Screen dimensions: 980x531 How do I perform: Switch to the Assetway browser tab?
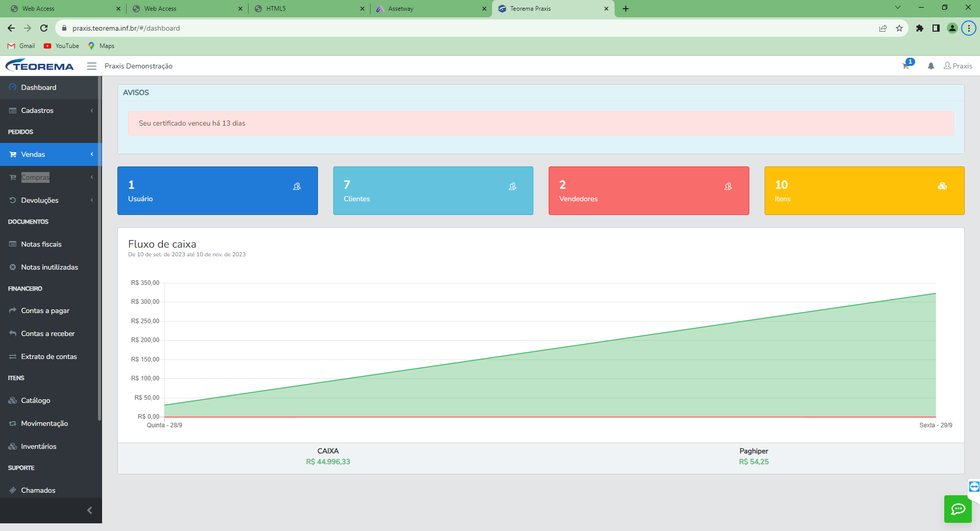tap(431, 9)
